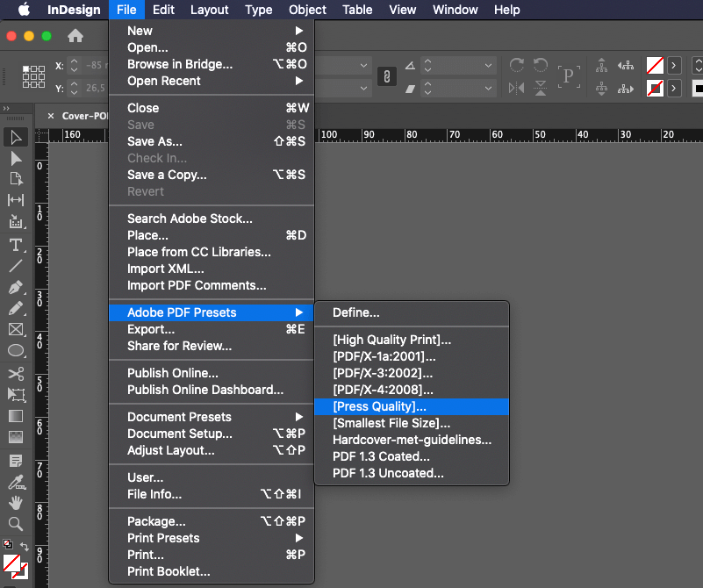Screen dimensions: 703x588
Task: Click Package... menu entry
Action: tap(212, 521)
